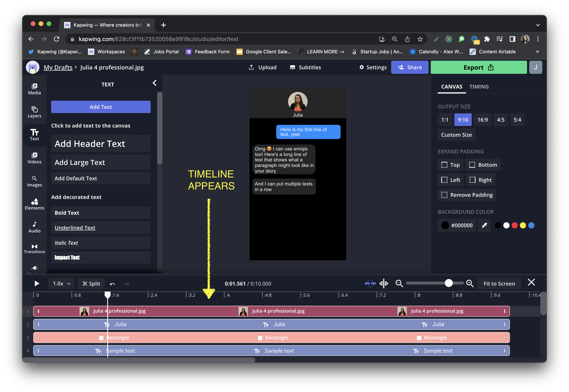Choose the red background color swatch
This screenshot has height=392, width=569.
pos(514,225)
